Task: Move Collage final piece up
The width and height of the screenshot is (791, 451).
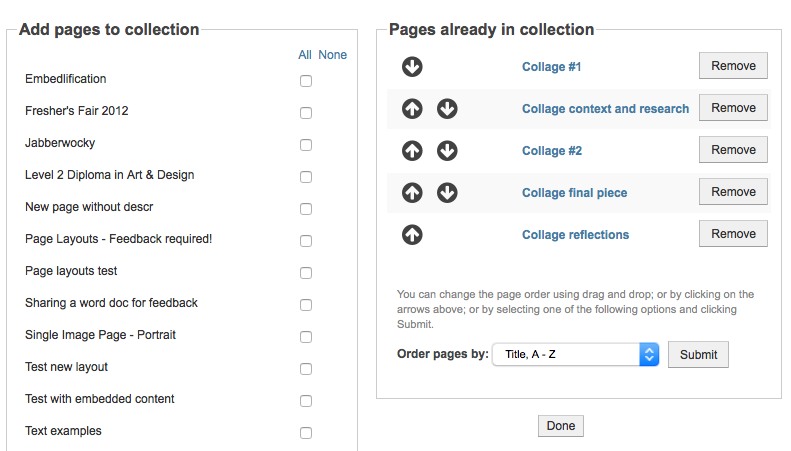Action: coord(412,193)
